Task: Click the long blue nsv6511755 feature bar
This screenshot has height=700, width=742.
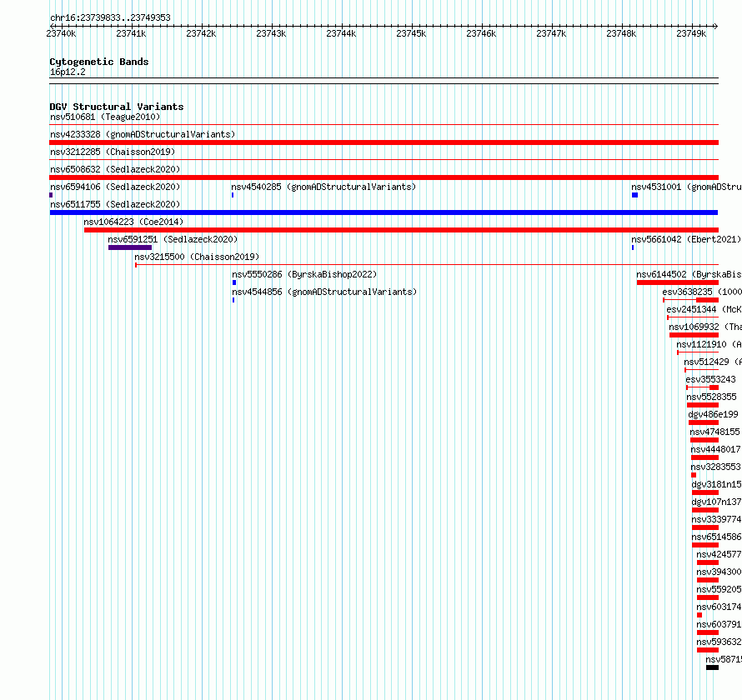Action: click(x=384, y=212)
